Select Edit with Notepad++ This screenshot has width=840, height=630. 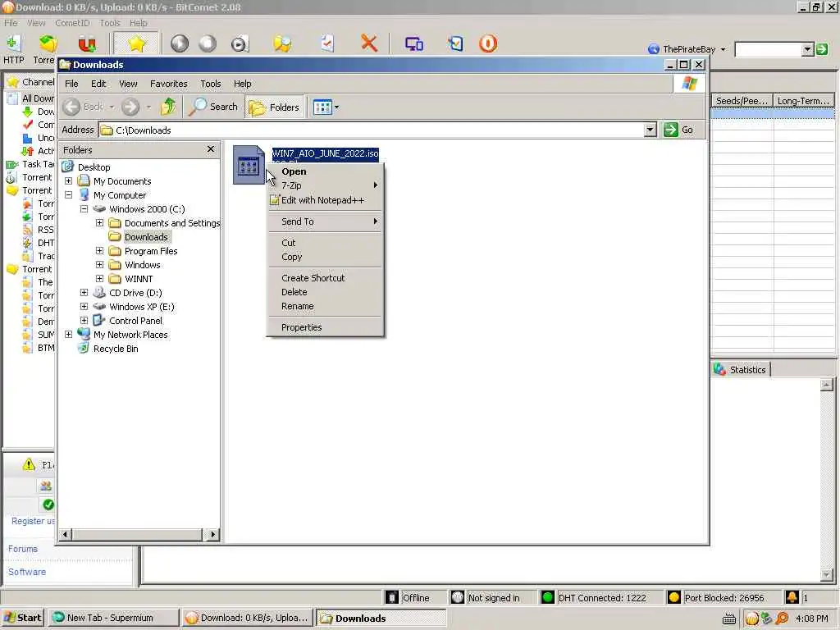click(x=322, y=200)
